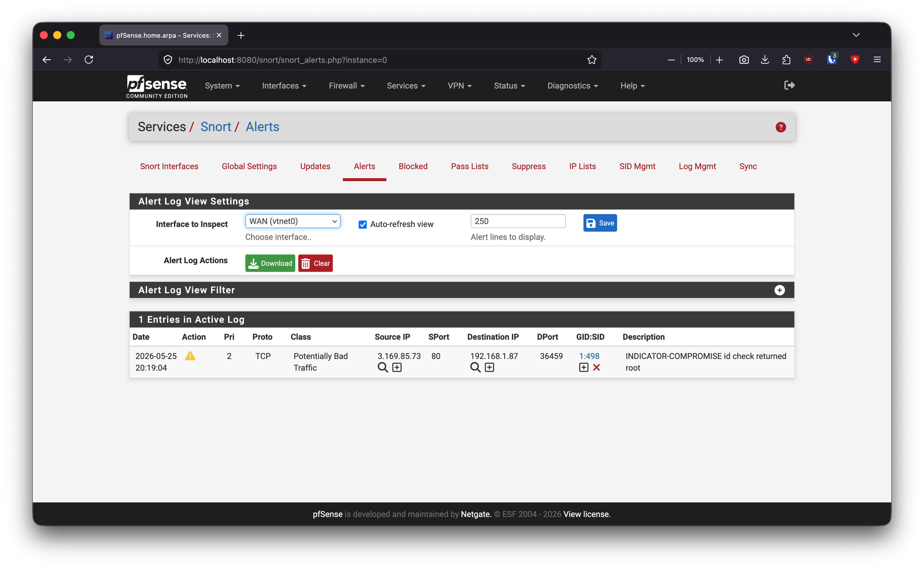This screenshot has width=924, height=569.
Task: Open the Diagnostics menu
Action: click(x=573, y=86)
